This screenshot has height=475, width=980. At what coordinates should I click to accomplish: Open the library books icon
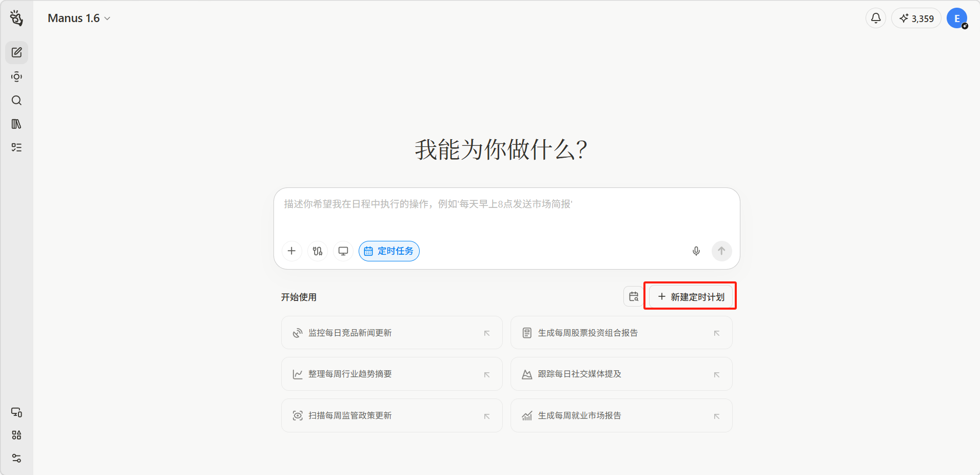pyautogui.click(x=16, y=124)
